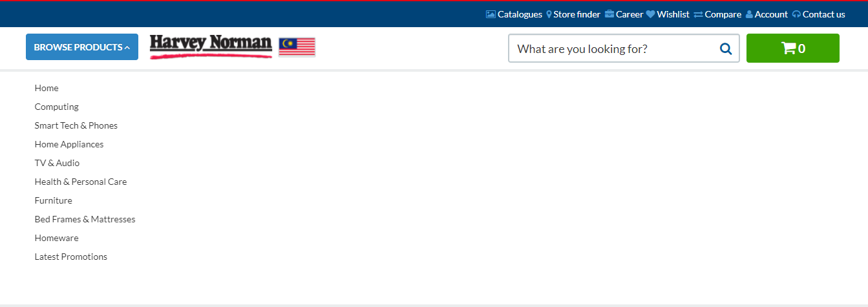Click the Malaysia flag icon
Screen dimensions: 868x307
(297, 47)
